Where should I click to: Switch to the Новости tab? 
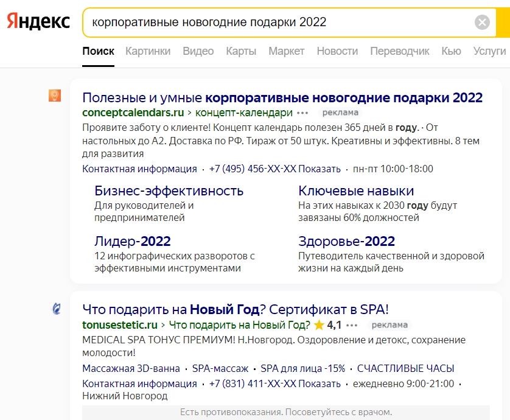click(x=338, y=52)
